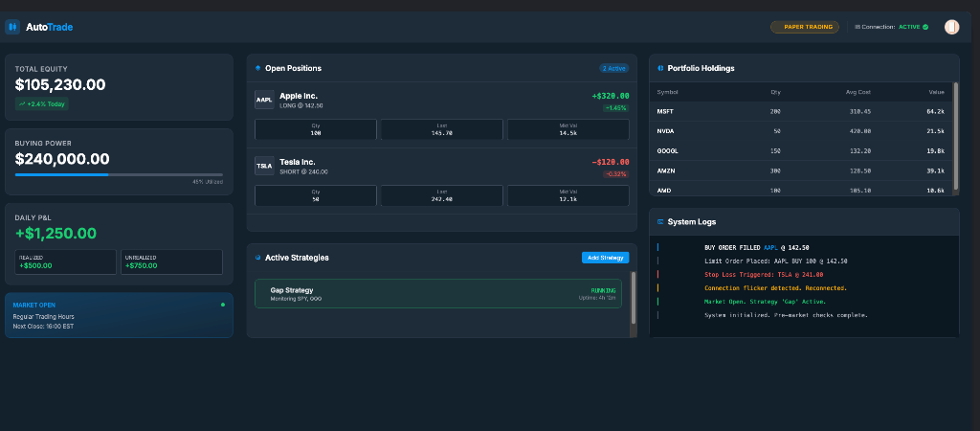
Task: Click the green IB connection check icon
Action: coord(925,27)
